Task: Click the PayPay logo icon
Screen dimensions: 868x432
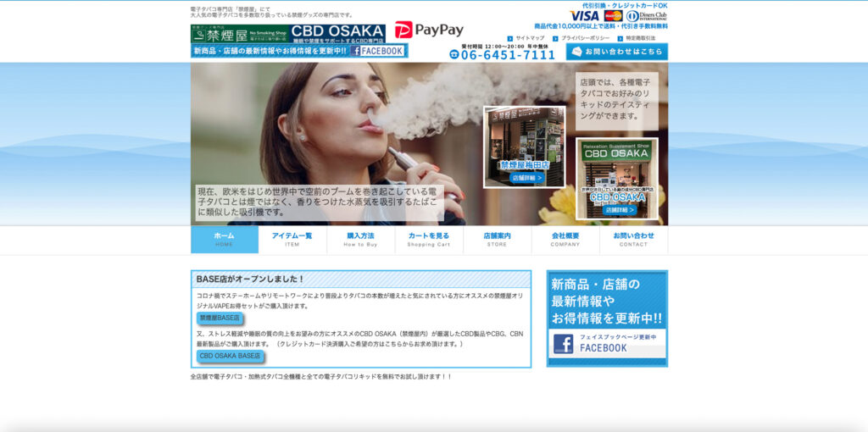Action: pyautogui.click(x=403, y=30)
